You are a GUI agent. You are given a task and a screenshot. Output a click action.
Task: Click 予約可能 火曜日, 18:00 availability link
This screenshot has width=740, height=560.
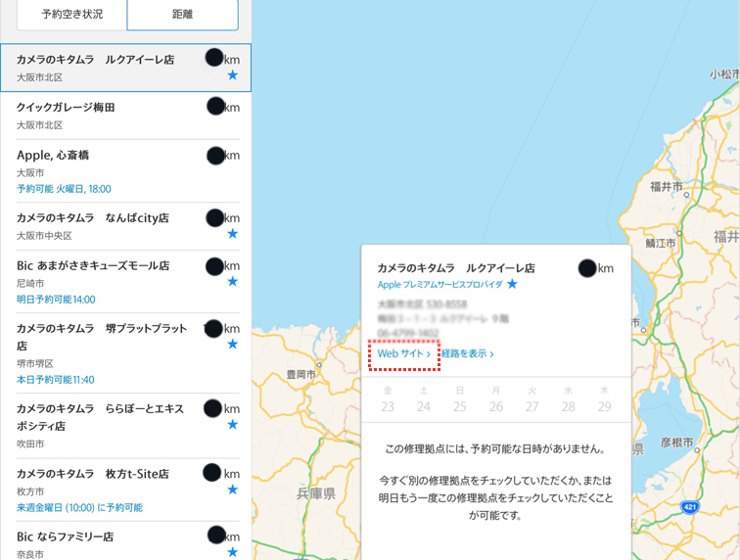click(65, 189)
